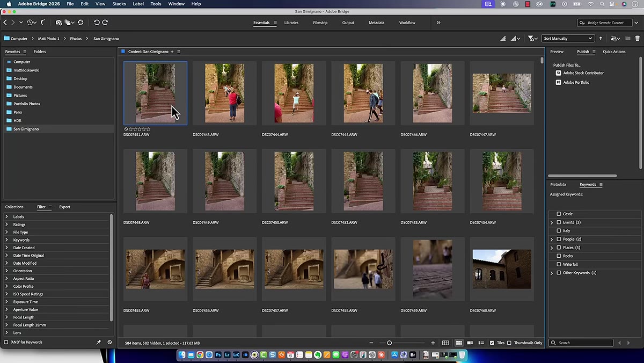Click the larger thumbnail plus icon
This screenshot has width=644, height=363.
coord(433,343)
